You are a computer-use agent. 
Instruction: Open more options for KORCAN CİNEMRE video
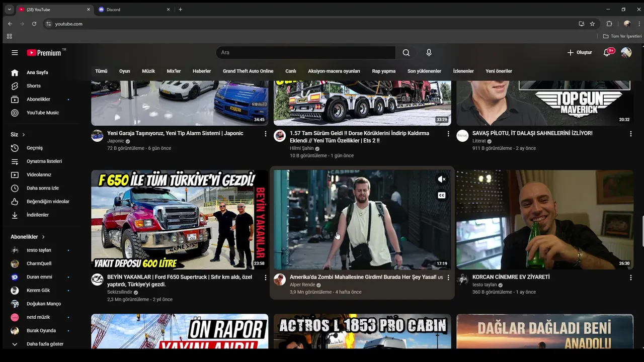[631, 278]
